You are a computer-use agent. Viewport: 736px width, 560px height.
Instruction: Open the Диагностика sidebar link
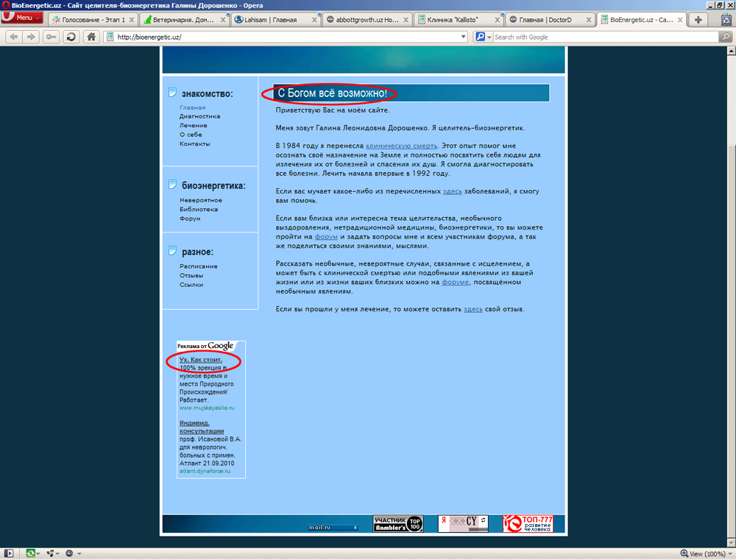[x=199, y=116]
